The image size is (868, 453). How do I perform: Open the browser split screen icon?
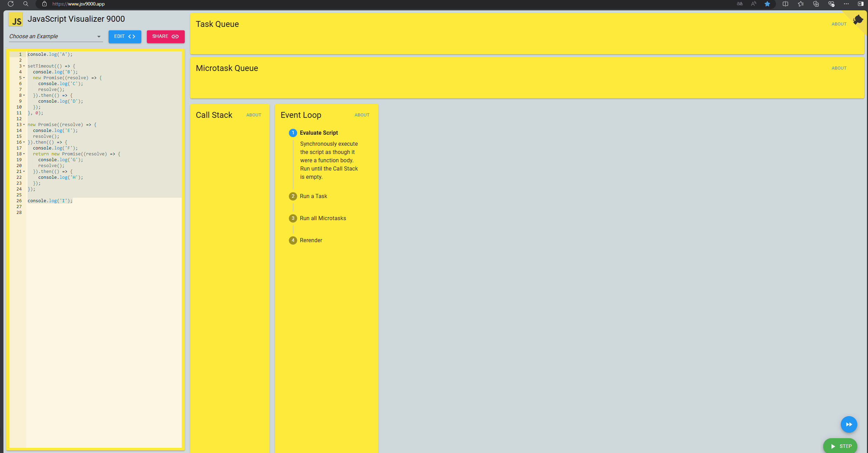click(x=785, y=4)
